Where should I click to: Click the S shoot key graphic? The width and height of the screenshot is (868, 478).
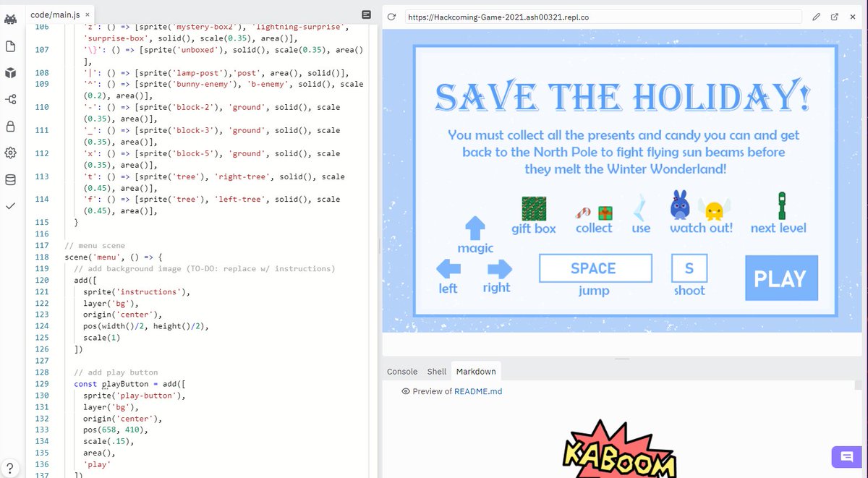[689, 268]
